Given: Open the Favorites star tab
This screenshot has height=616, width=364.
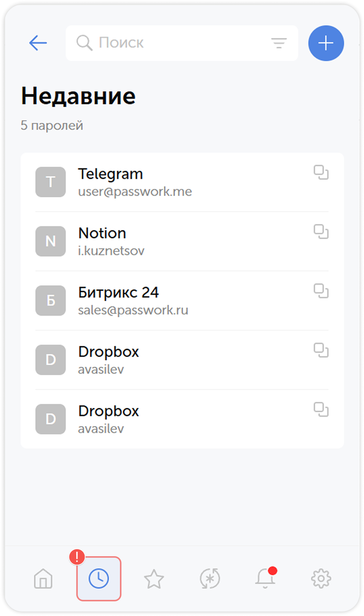Looking at the screenshot, I should [x=154, y=579].
